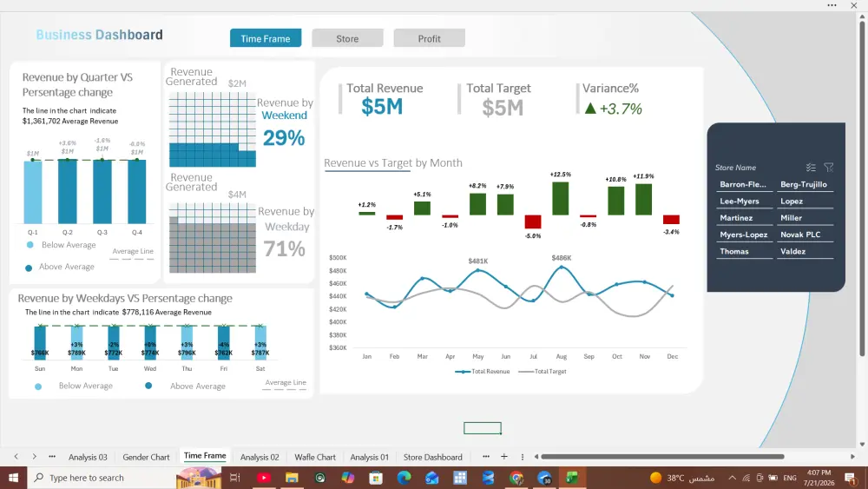Open Microsoft Store from the taskbar
The height and width of the screenshot is (489, 868).
[x=376, y=478]
